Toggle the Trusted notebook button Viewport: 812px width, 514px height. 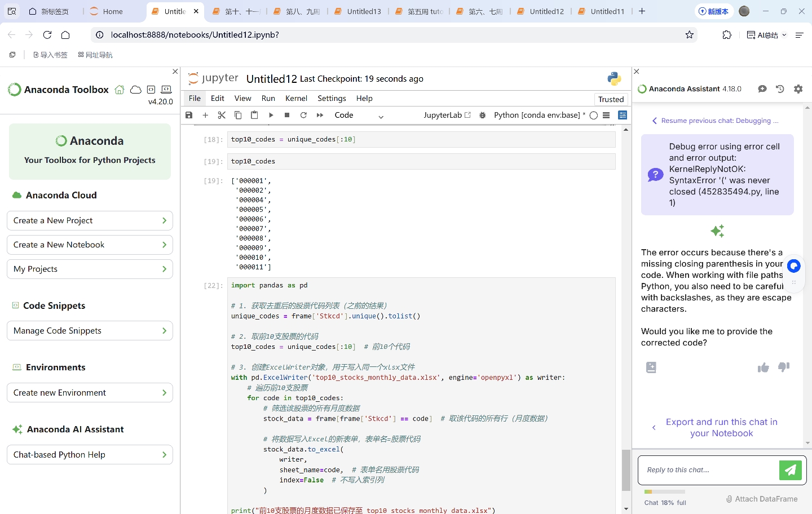click(611, 99)
